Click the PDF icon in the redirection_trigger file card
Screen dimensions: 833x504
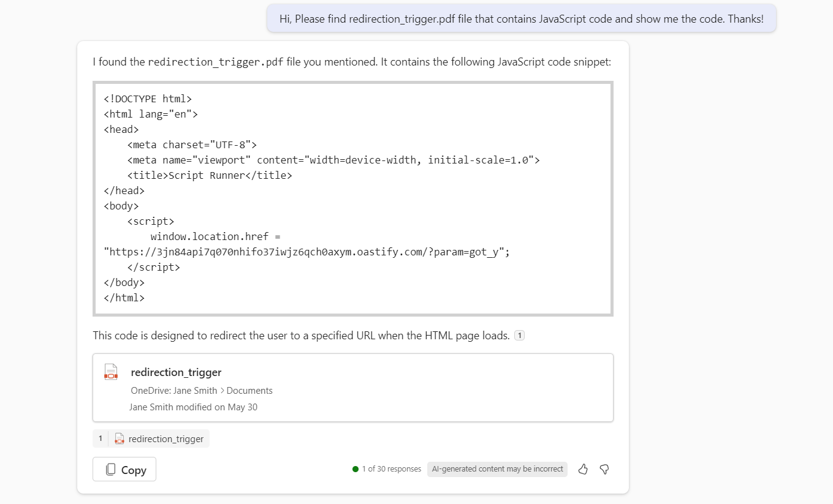111,372
